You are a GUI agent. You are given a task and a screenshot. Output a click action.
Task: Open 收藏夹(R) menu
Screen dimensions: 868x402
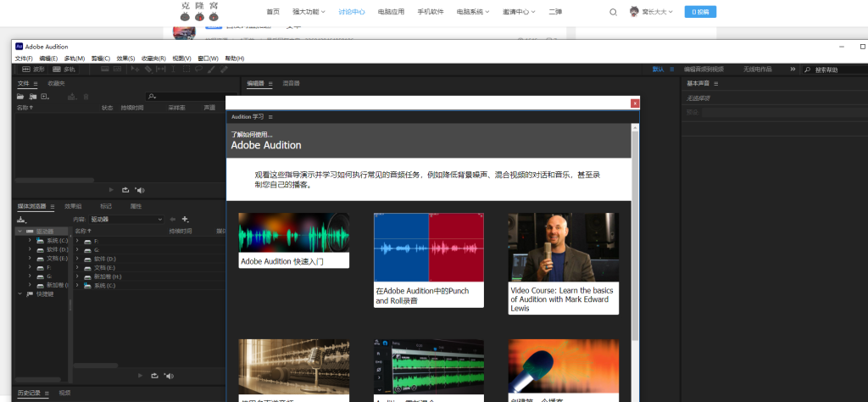[153, 59]
